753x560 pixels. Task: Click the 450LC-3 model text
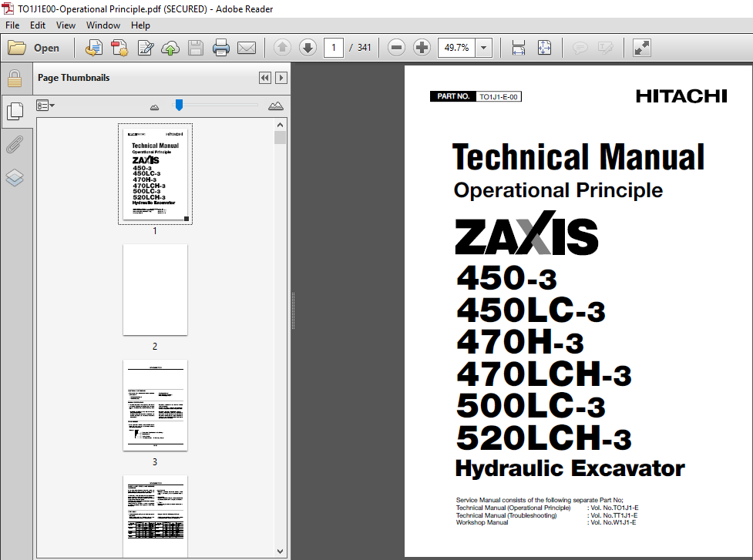[531, 310]
